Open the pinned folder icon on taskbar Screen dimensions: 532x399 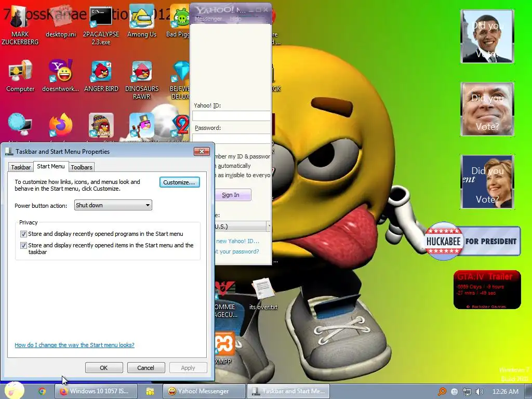150,391
